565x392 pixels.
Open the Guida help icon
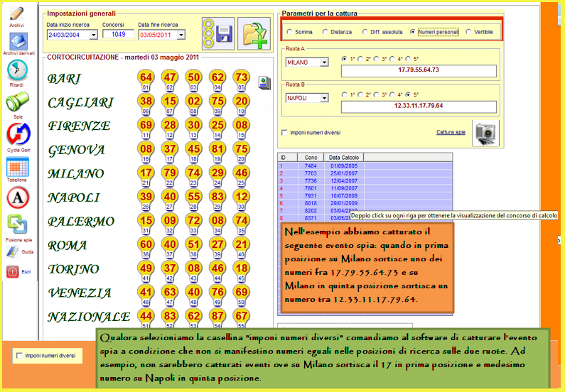[x=13, y=252]
